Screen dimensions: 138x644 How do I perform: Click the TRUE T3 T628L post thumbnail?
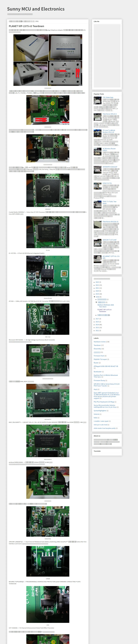coord(98,204)
